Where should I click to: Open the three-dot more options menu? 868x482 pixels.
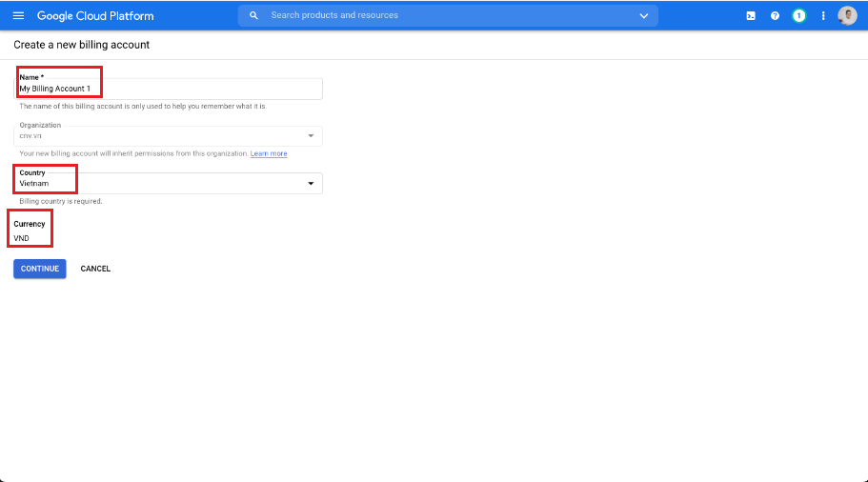click(823, 16)
